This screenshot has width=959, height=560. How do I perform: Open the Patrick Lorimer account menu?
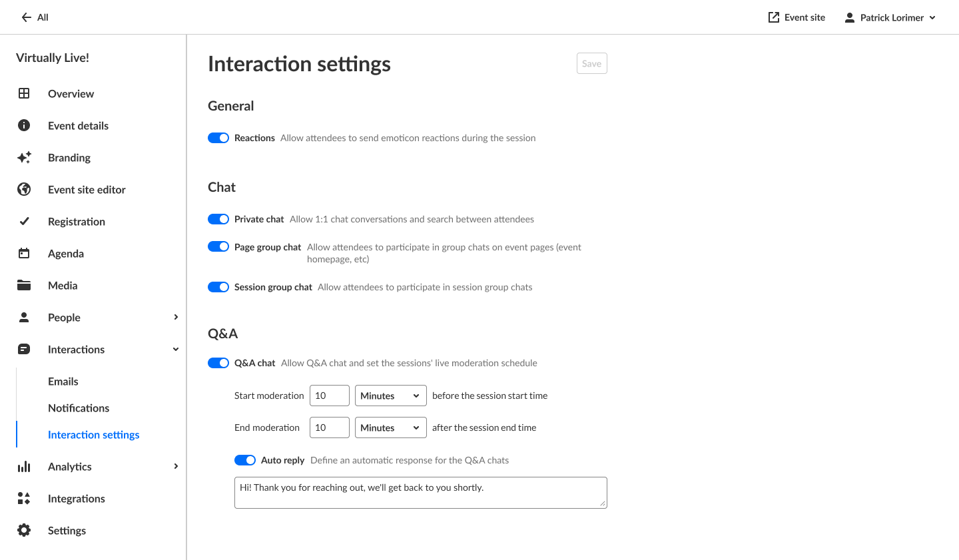click(890, 17)
